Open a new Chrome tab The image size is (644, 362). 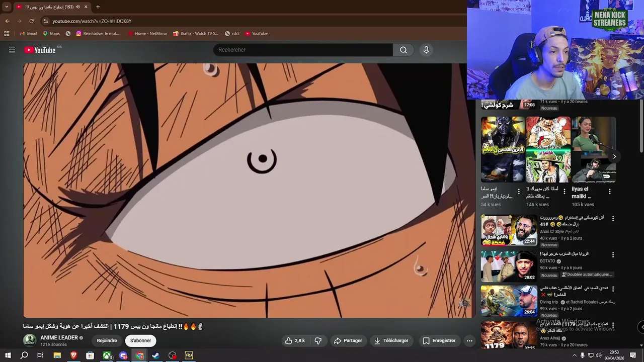tap(98, 7)
